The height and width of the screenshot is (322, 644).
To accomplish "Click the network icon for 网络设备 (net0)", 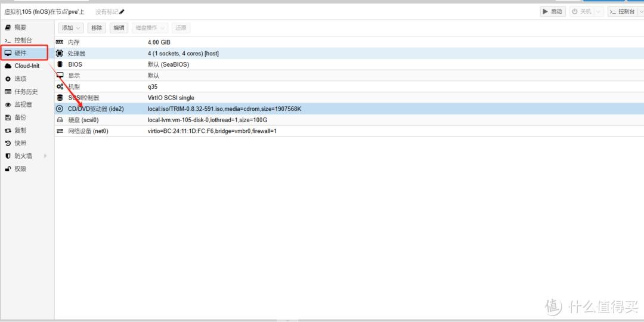I will pos(60,131).
